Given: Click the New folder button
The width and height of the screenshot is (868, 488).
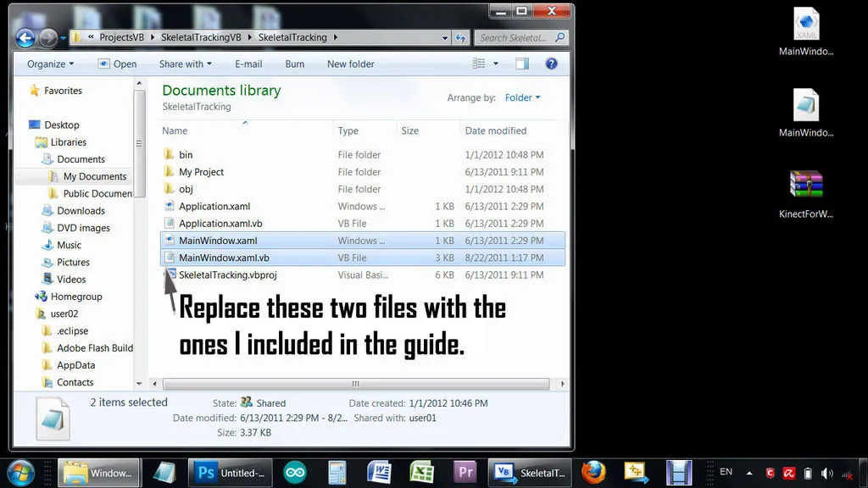Looking at the screenshot, I should click(351, 64).
